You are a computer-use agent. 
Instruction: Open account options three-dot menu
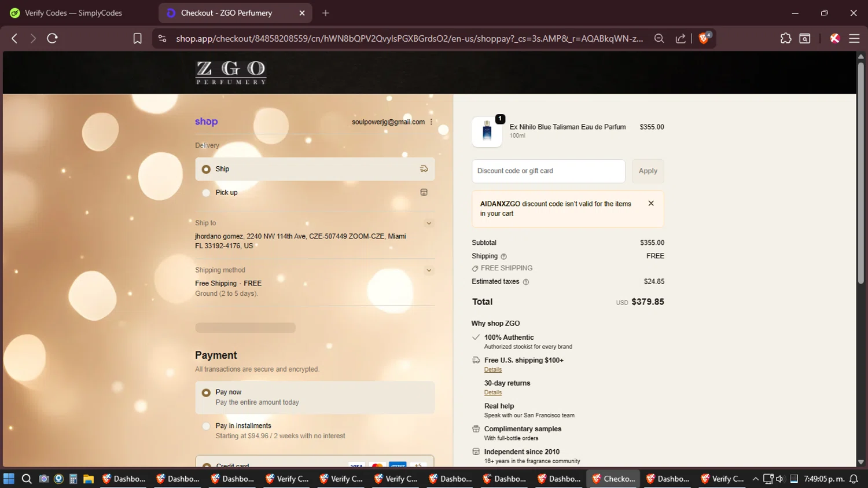431,122
